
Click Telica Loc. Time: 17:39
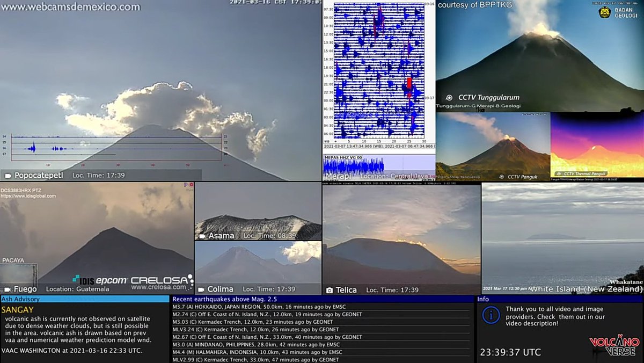[392, 291]
